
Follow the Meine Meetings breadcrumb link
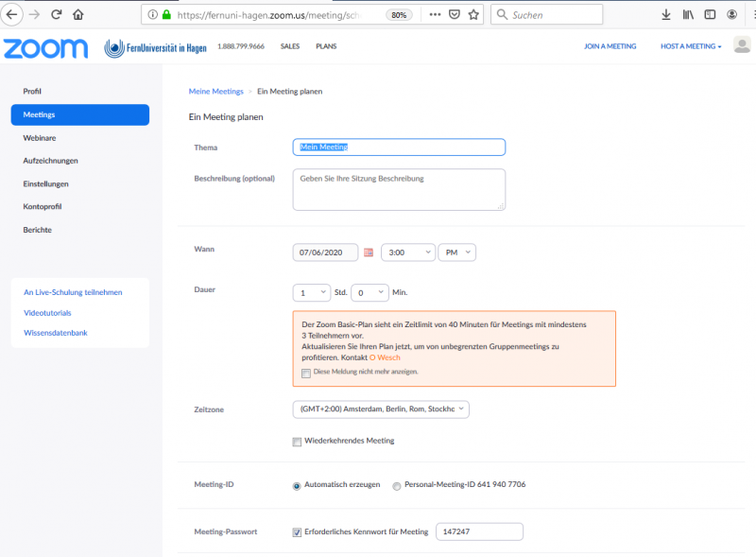pyautogui.click(x=216, y=91)
